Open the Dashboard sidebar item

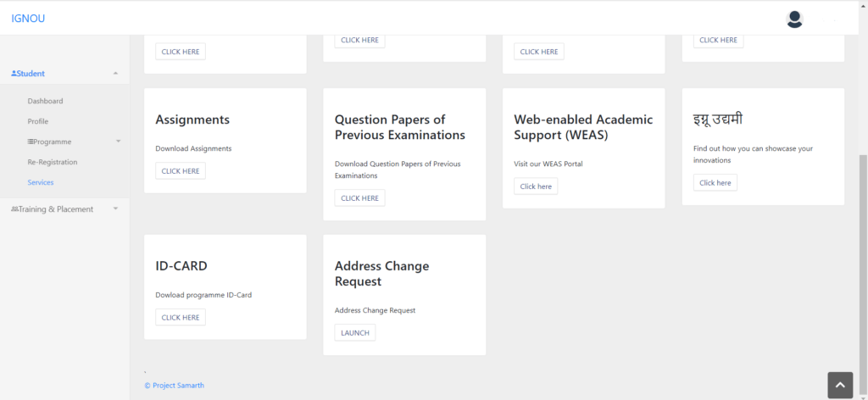(45, 101)
